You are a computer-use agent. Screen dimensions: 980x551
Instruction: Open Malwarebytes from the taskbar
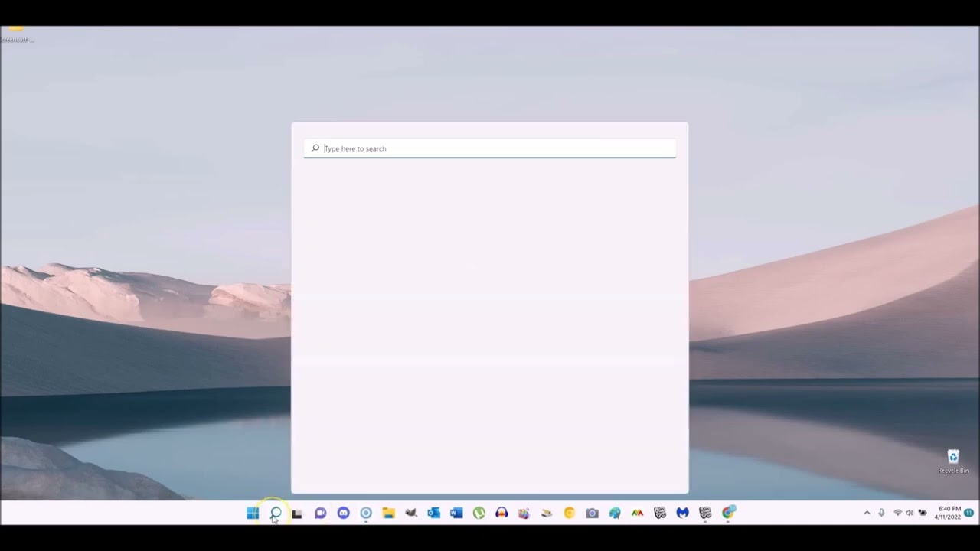682,513
